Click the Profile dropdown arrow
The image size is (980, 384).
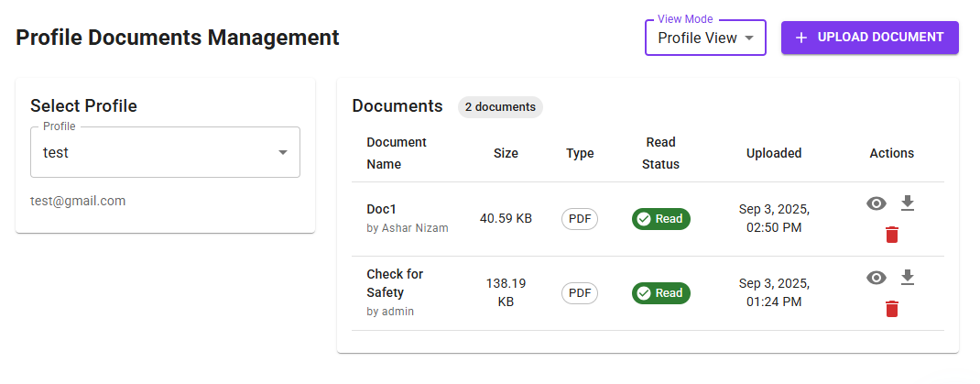(x=283, y=153)
